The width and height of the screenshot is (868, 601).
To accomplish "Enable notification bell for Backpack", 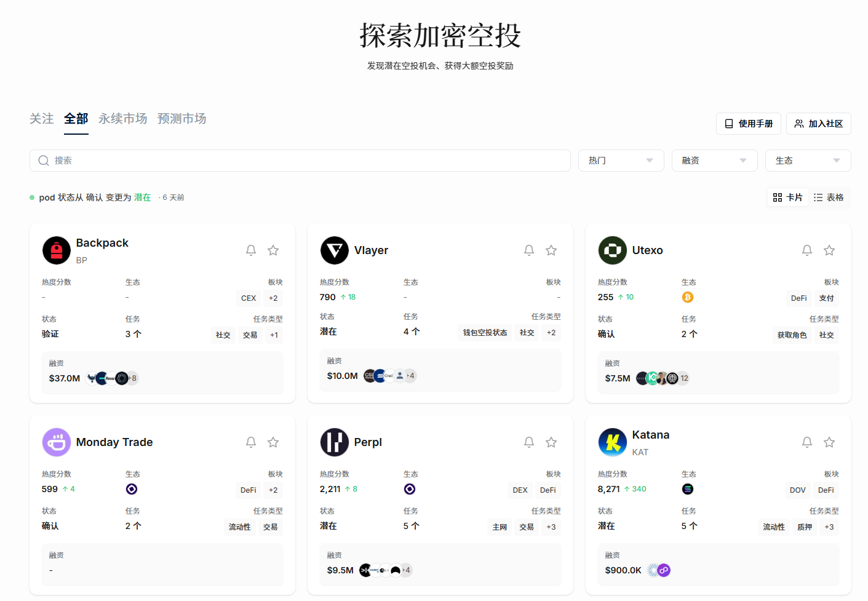I will click(251, 250).
